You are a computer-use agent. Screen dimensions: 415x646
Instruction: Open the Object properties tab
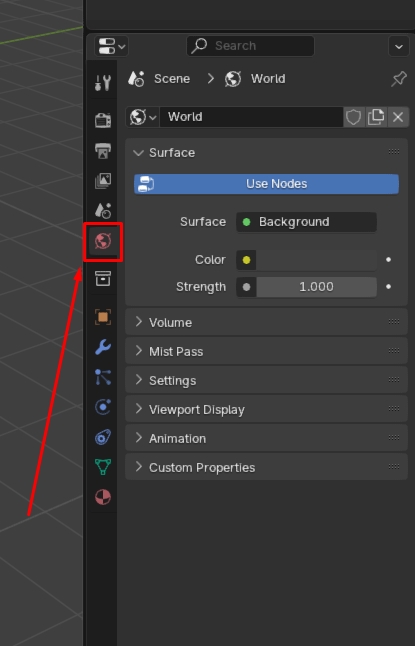click(x=103, y=317)
